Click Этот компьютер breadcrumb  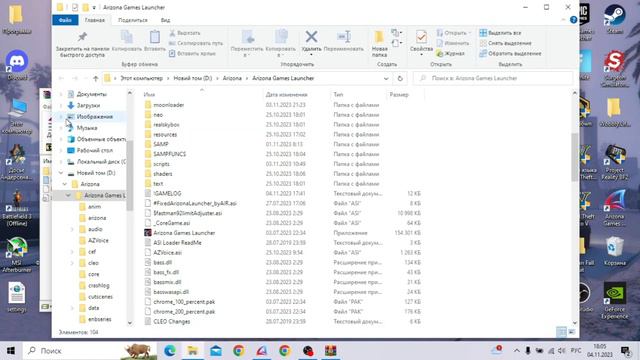[141, 78]
